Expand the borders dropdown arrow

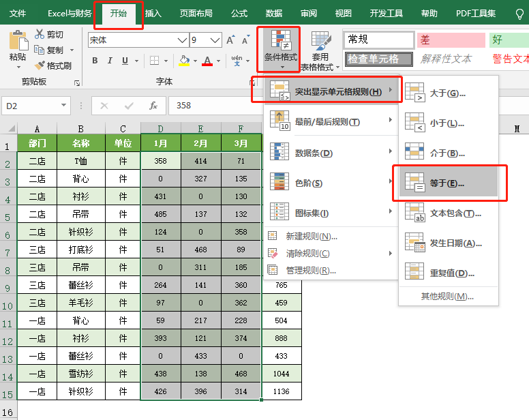tap(166, 61)
